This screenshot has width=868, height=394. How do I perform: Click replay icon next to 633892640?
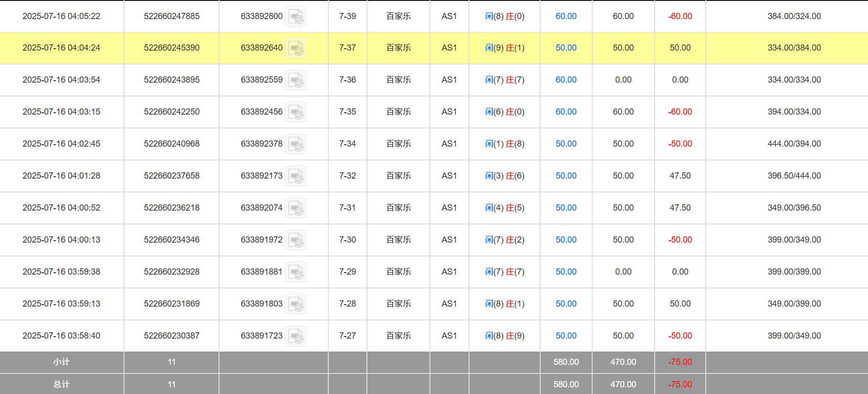point(296,48)
